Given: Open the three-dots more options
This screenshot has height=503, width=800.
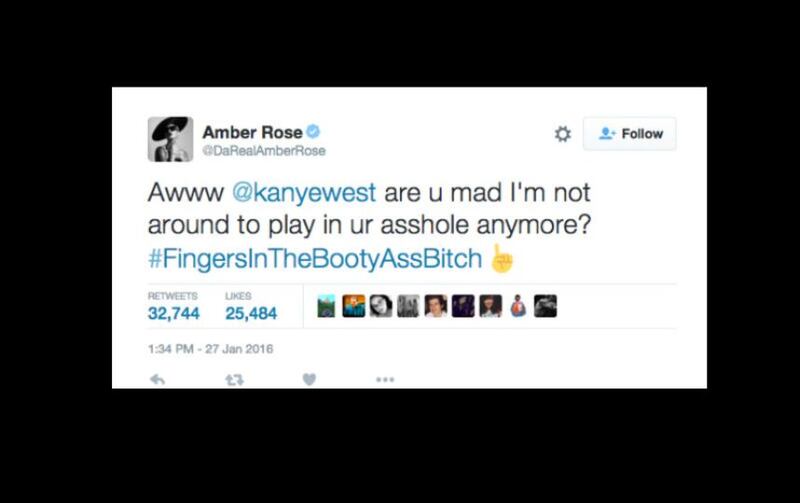Looking at the screenshot, I should [385, 380].
